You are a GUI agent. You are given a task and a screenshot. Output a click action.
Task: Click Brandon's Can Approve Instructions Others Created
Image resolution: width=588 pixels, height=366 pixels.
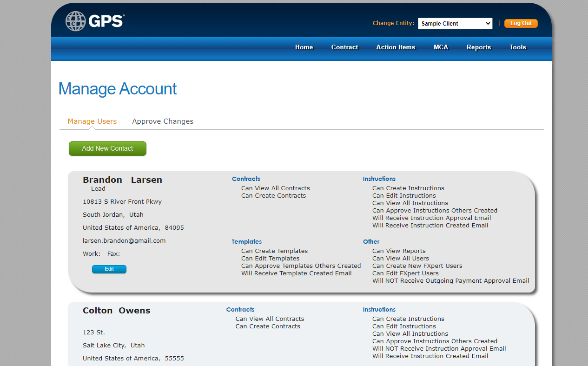[x=435, y=211]
